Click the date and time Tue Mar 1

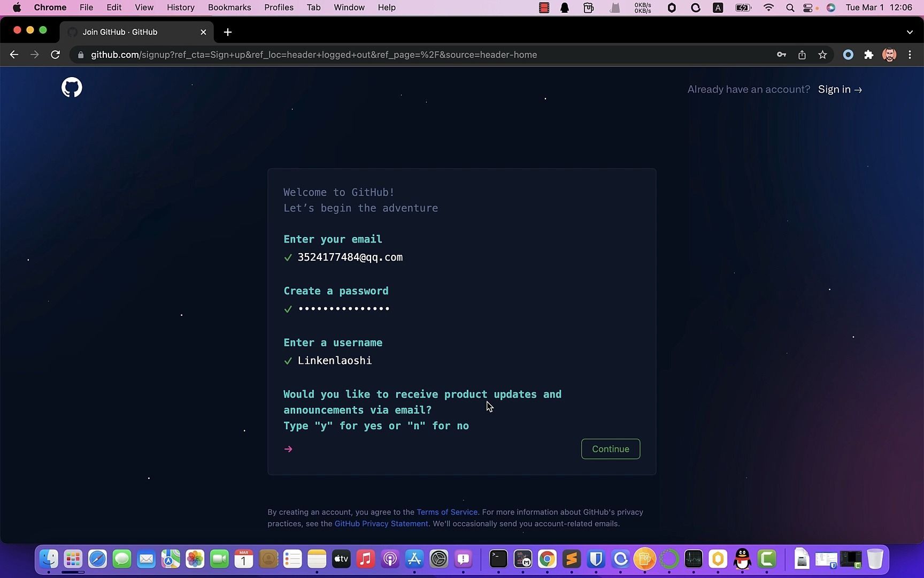click(879, 7)
